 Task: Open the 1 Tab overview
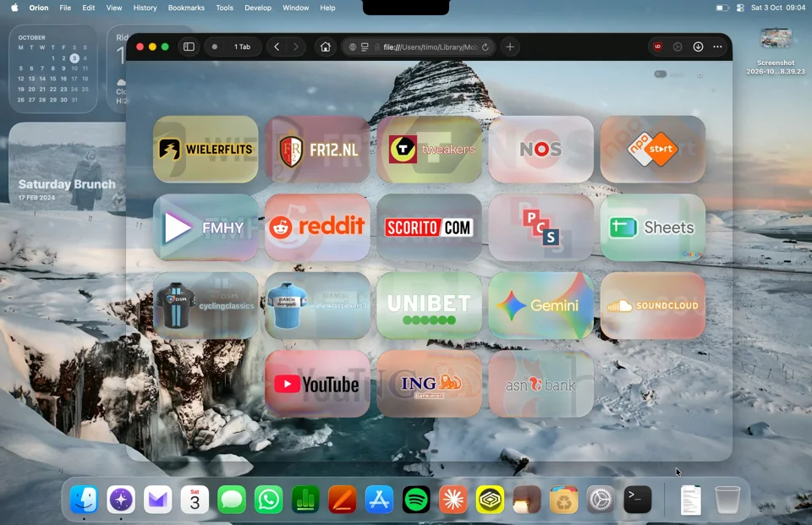pos(233,46)
